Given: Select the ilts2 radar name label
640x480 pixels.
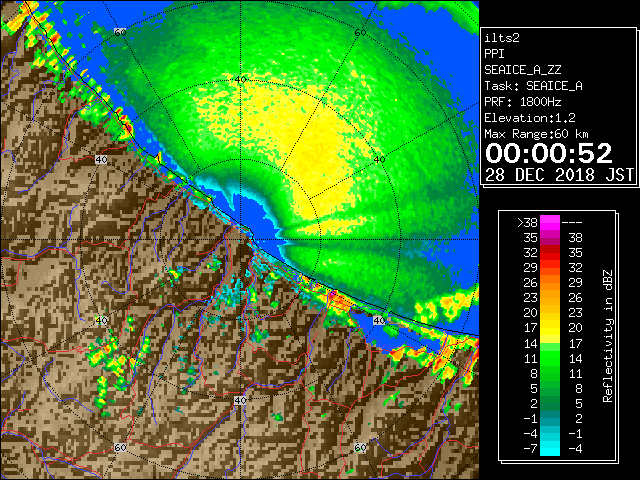Looking at the screenshot, I should (502, 38).
